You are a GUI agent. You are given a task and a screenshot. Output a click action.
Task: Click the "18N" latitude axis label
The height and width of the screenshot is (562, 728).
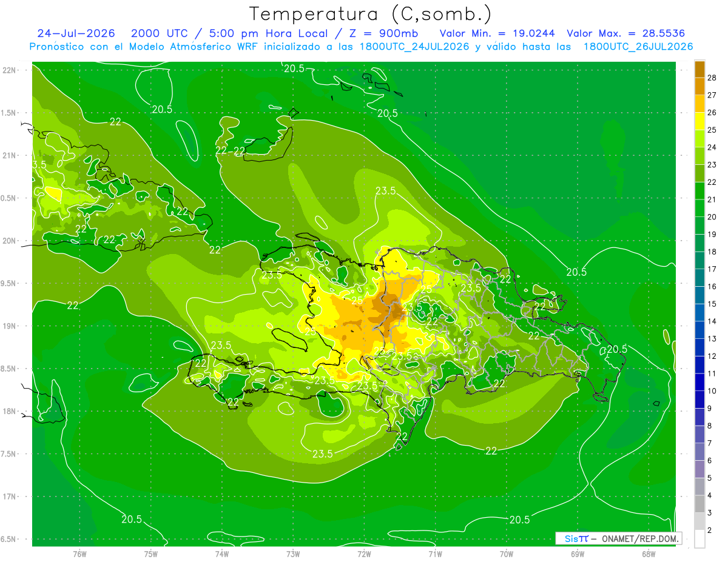(9, 412)
